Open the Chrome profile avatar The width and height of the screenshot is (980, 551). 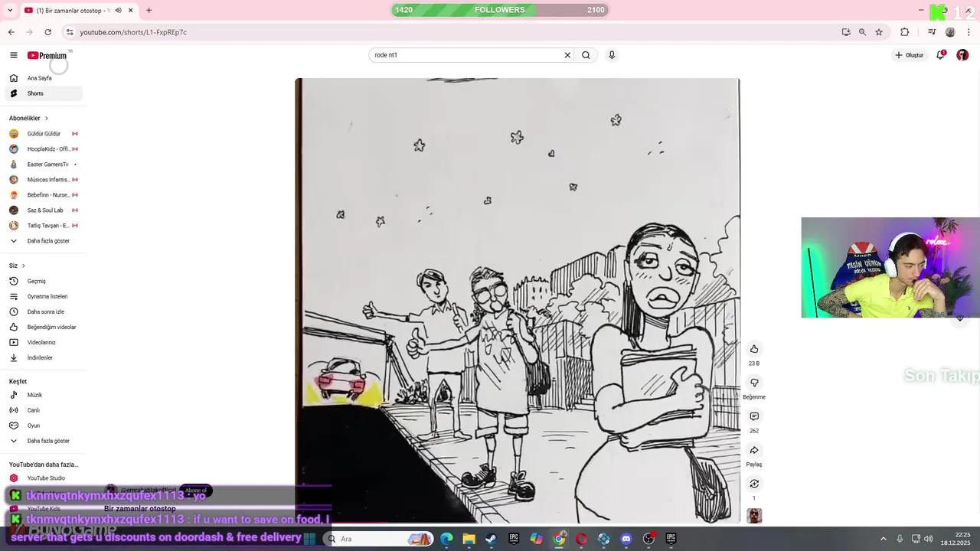(x=950, y=32)
